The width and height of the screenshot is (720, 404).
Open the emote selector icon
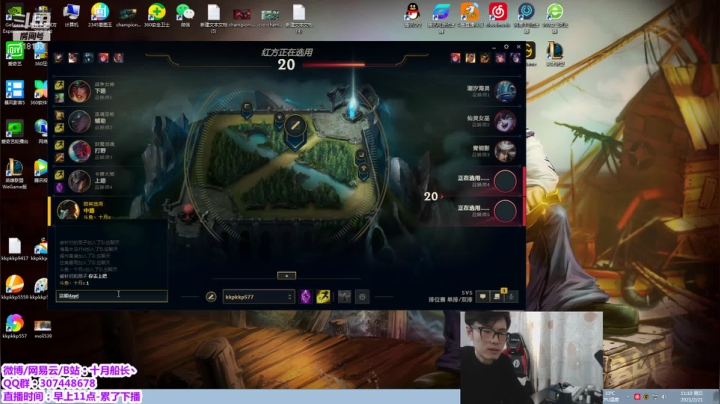362,297
